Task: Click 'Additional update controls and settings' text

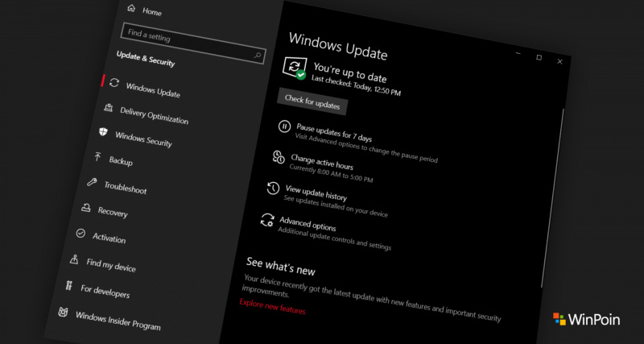Action: [334, 238]
